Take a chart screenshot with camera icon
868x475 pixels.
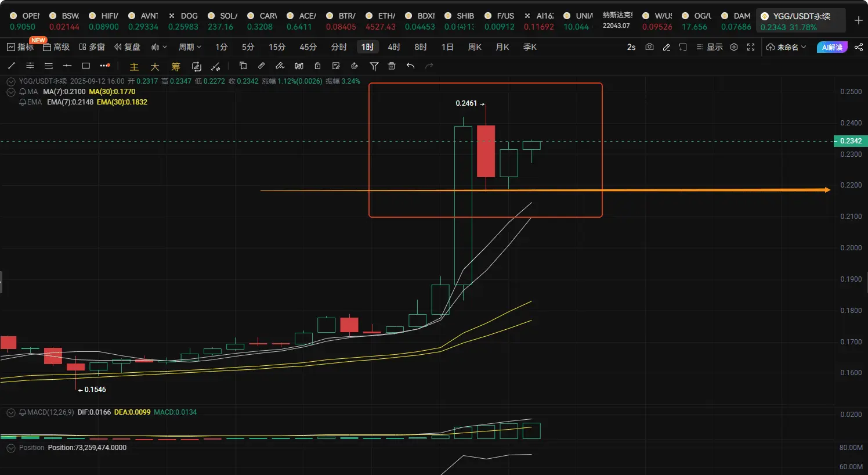[649, 47]
